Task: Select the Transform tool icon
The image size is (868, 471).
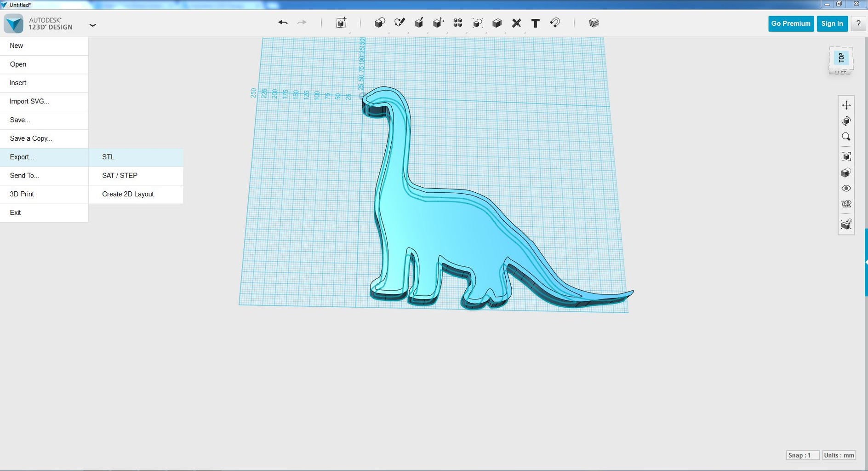Action: coord(341,23)
